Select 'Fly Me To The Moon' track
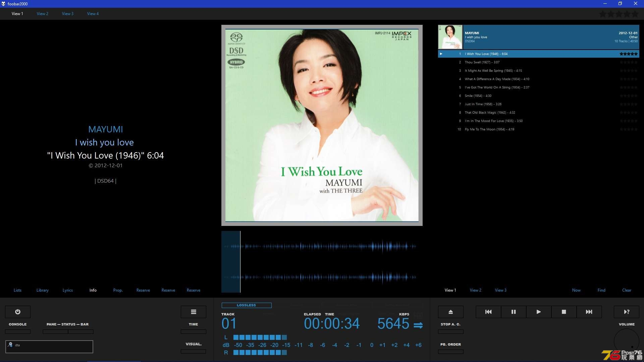 539,129
